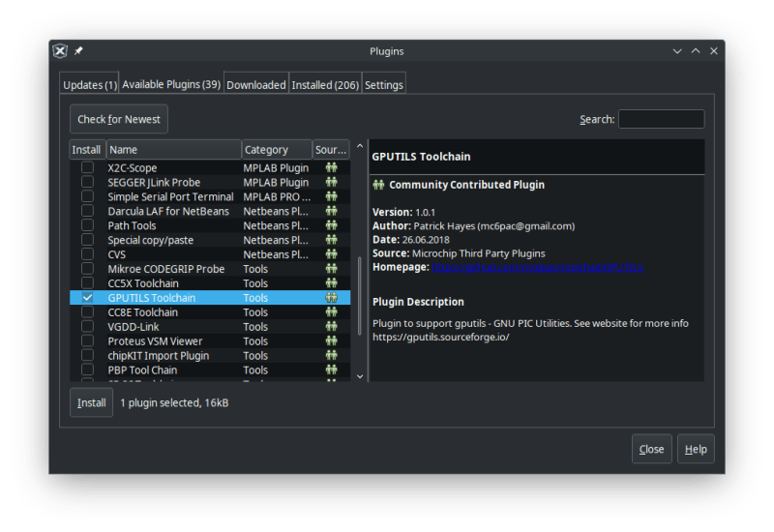Click the X window menu icon in title bar

[x=60, y=51]
